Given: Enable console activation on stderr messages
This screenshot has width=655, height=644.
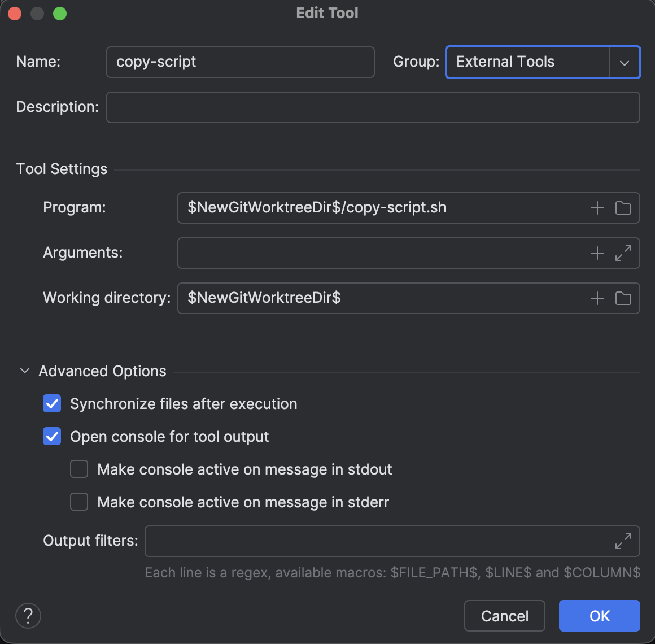Looking at the screenshot, I should (79, 502).
